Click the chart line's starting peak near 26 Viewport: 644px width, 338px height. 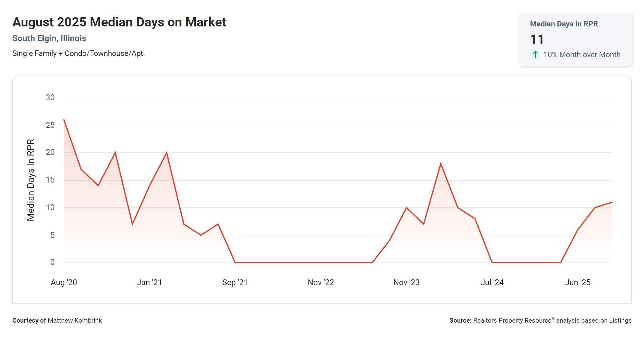pos(64,120)
